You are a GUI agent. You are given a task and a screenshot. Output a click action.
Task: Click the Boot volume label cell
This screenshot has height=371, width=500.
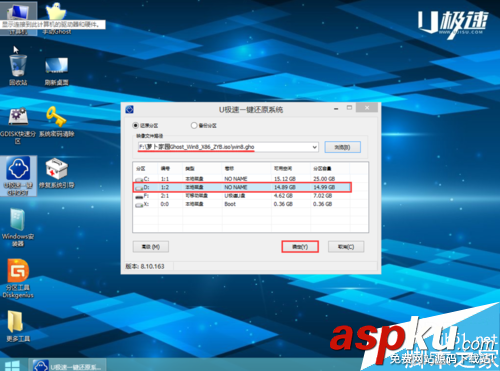[230, 204]
